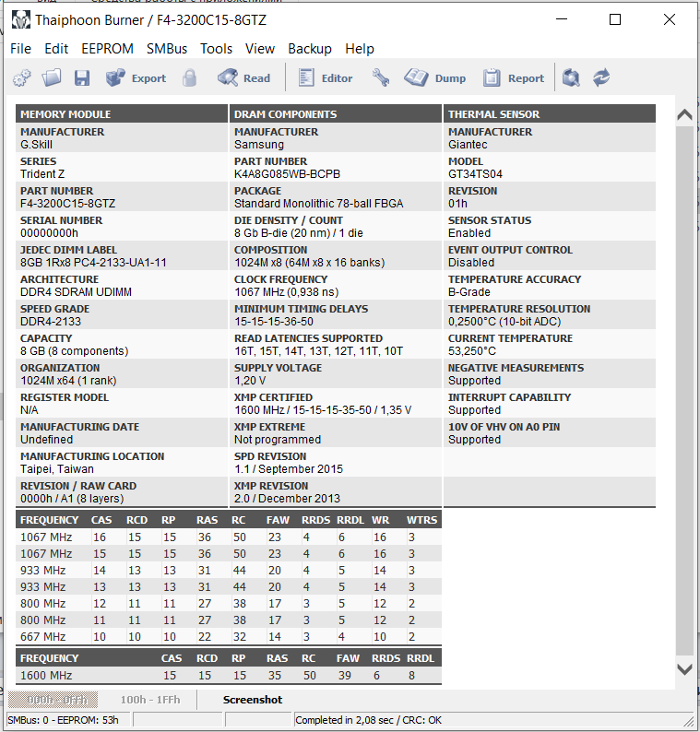Click the G.Skill manufacturer value
The width and height of the screenshot is (700, 732).
tap(36, 145)
